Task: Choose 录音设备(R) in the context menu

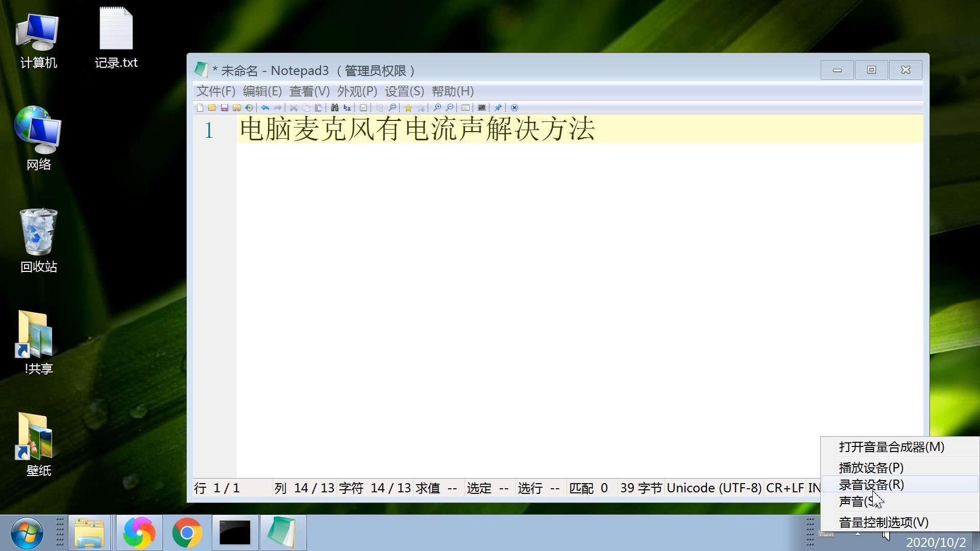Action: tap(899, 485)
